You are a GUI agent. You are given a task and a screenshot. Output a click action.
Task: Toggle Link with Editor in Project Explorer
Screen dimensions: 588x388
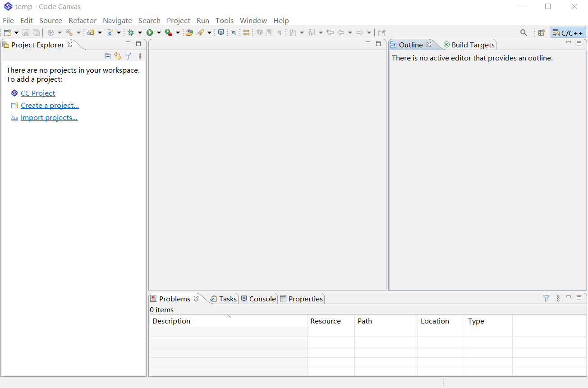pyautogui.click(x=118, y=56)
